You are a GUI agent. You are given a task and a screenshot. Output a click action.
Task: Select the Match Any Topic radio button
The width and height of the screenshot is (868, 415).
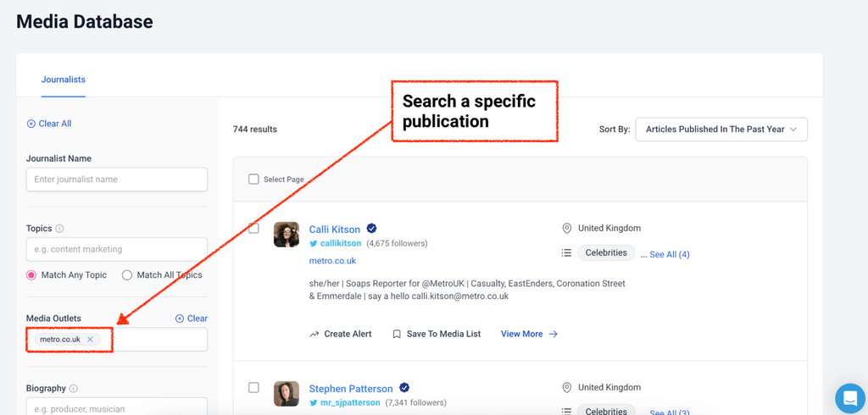point(32,275)
